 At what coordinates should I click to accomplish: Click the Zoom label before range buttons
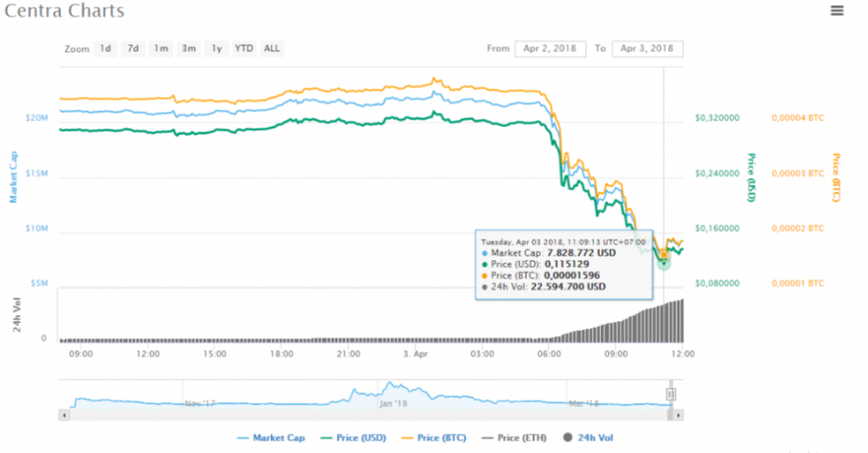pos(76,49)
